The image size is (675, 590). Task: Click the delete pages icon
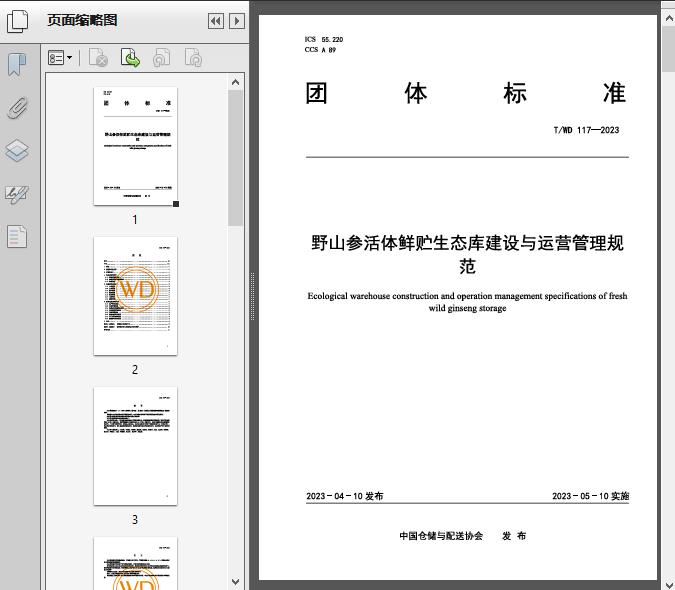[98, 58]
